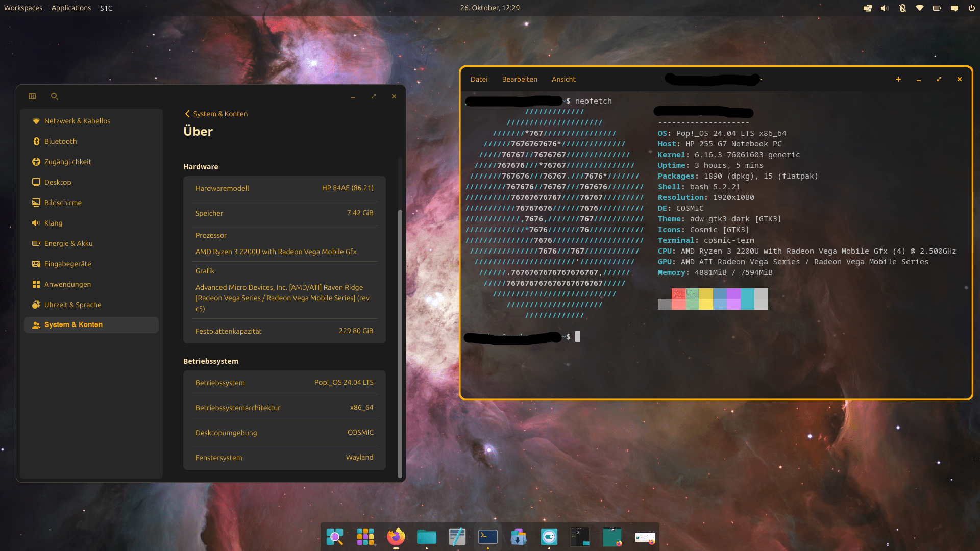Open Energie & Akku settings page
The width and height of the screenshot is (980, 551).
[68, 243]
